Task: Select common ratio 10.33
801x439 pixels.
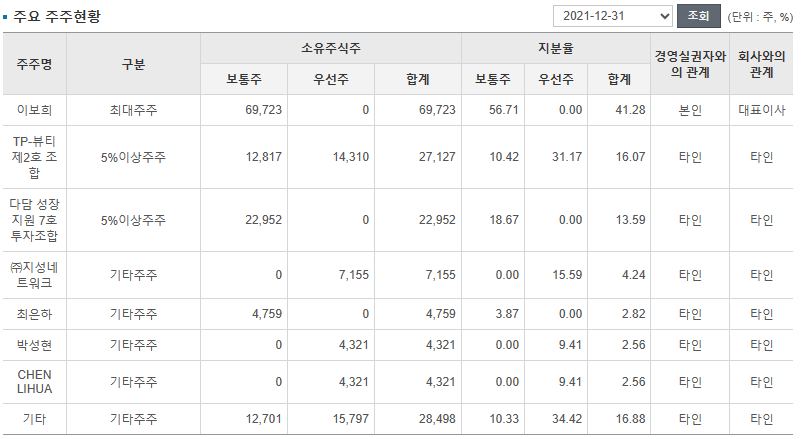Action: tap(504, 419)
